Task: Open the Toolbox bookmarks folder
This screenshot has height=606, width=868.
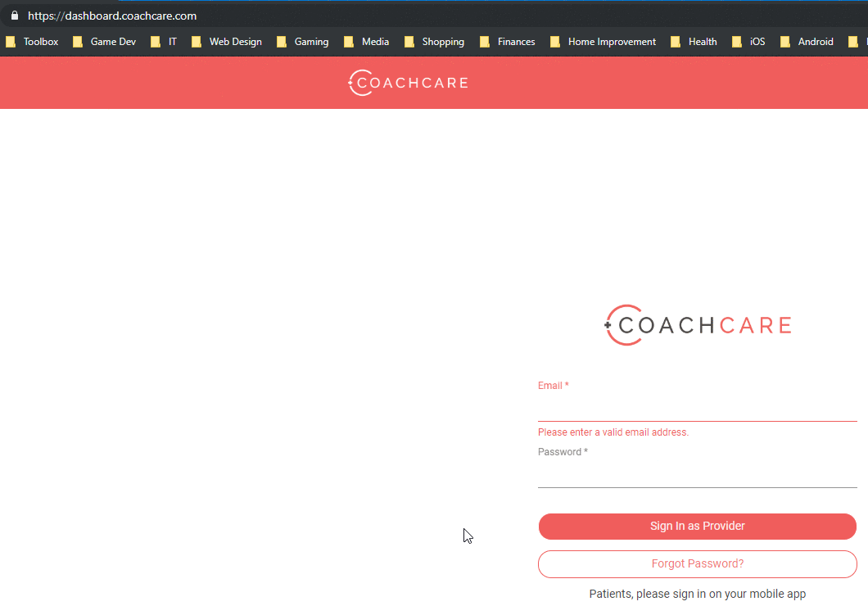Action: (32, 42)
